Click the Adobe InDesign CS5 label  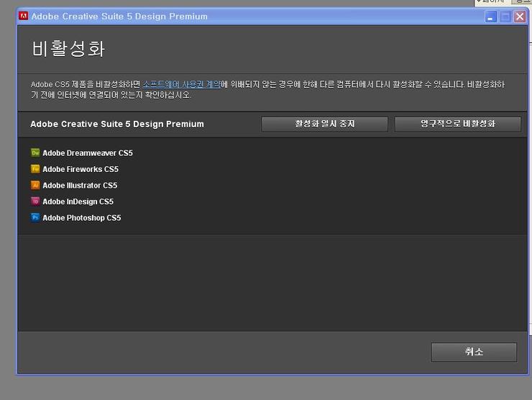78,201
